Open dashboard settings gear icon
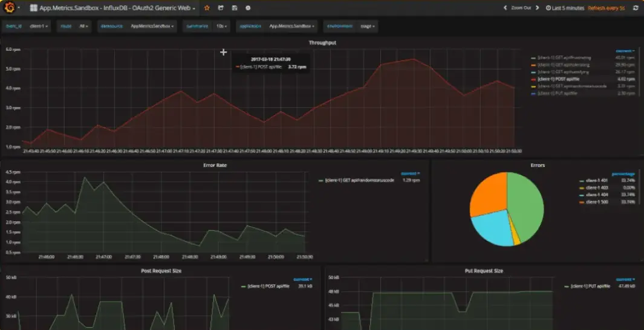 coord(248,8)
